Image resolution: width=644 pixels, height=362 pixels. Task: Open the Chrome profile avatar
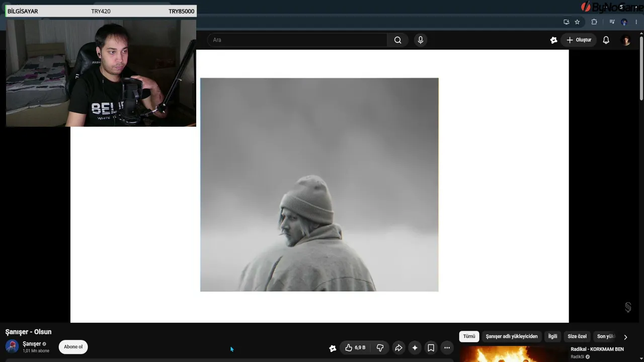pyautogui.click(x=624, y=22)
